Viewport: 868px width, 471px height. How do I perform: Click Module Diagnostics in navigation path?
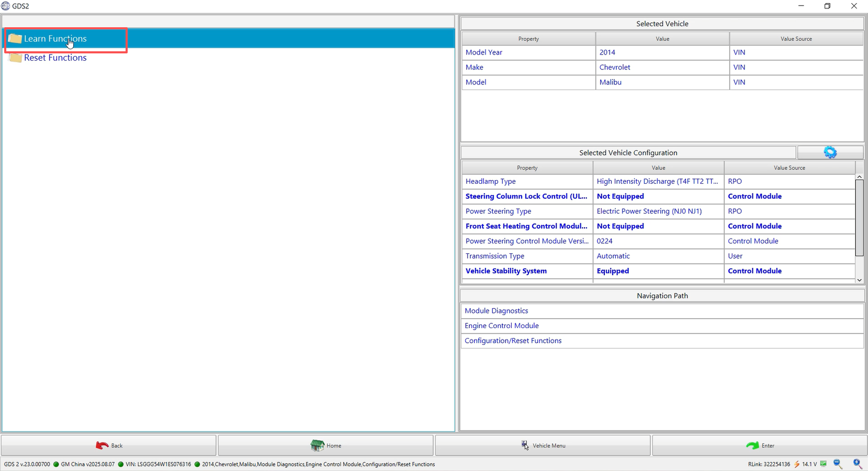(497, 311)
